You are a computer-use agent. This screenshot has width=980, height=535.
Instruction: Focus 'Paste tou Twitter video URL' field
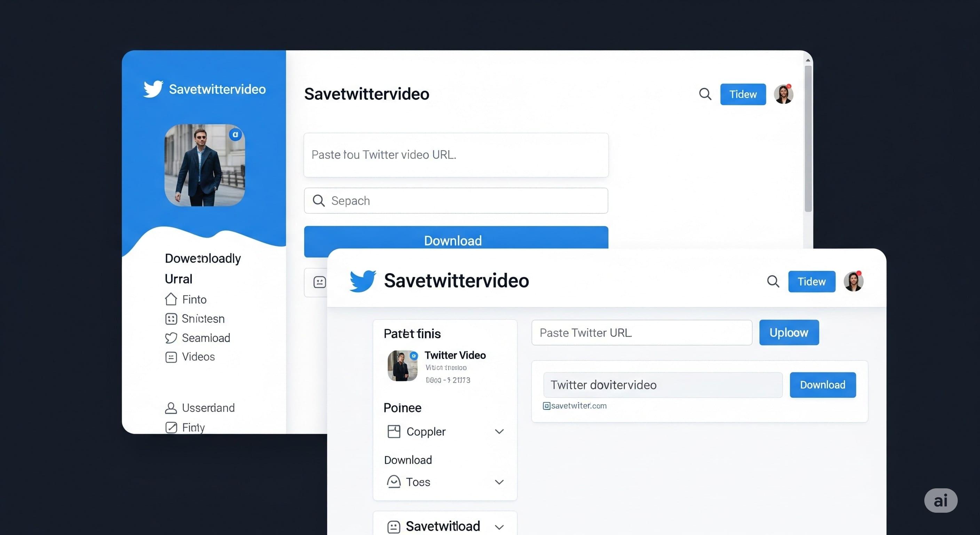[456, 155]
